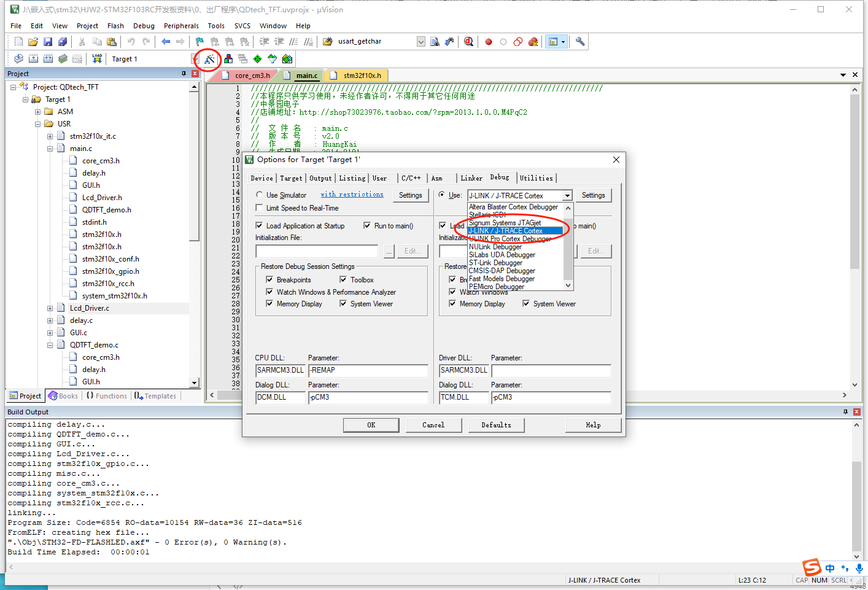Build target files using the Build icon
Image resolution: width=868 pixels, height=590 pixels.
33,59
